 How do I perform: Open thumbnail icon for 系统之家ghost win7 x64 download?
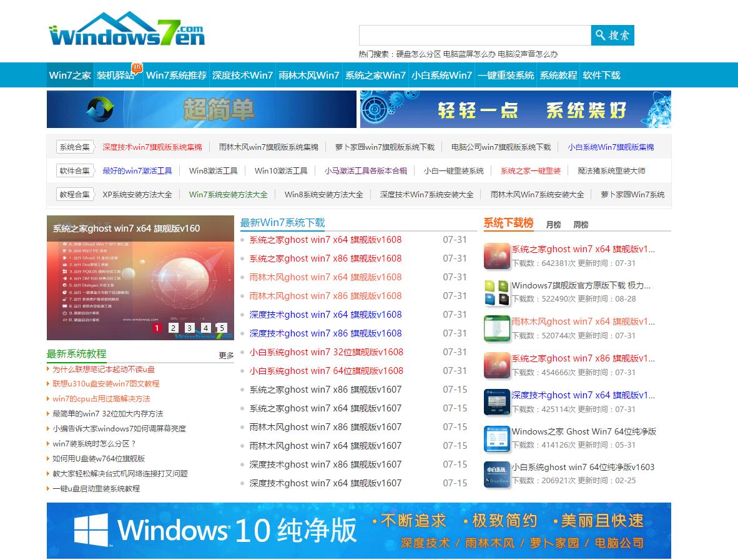497,256
